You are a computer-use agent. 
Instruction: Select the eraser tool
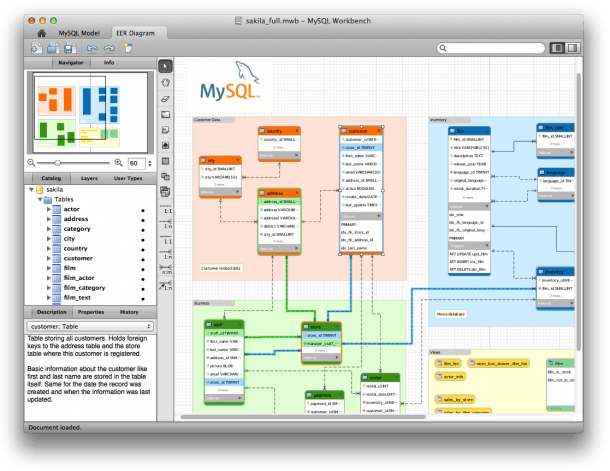165,99
